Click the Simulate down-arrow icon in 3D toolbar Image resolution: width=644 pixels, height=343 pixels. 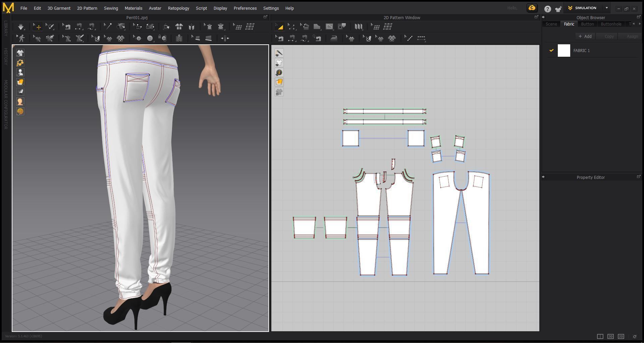(x=21, y=27)
